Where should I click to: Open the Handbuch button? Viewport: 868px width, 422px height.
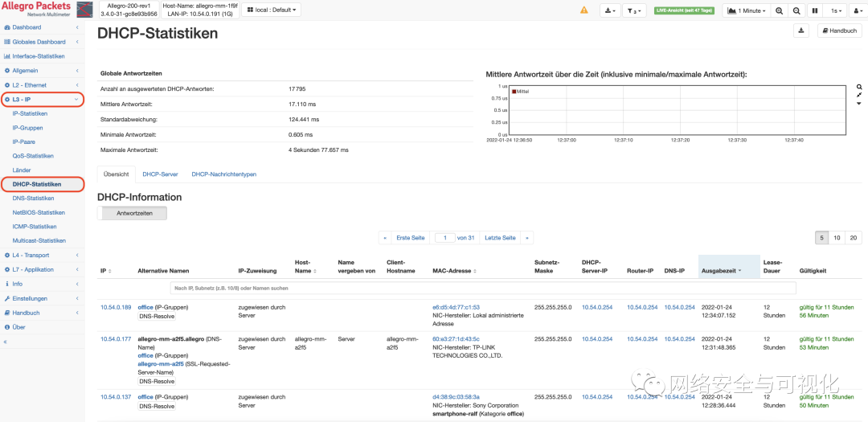(x=840, y=31)
